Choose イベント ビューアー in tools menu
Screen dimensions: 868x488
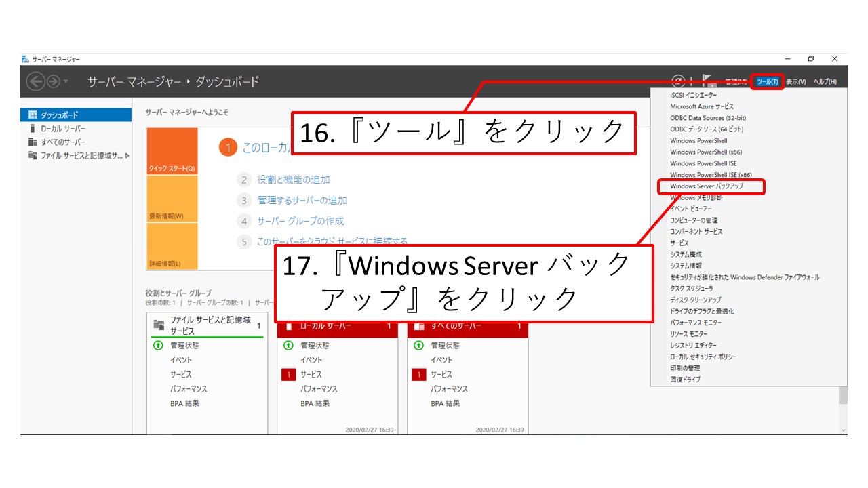click(691, 209)
